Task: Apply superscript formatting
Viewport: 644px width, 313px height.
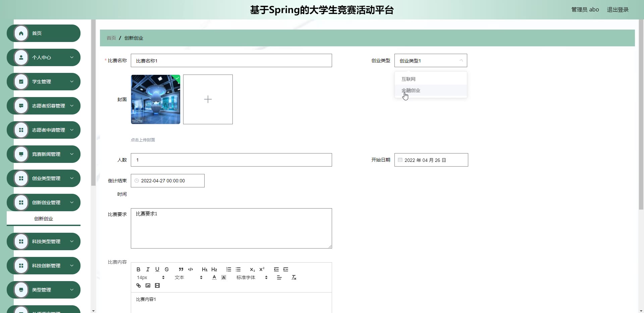Action: click(x=262, y=269)
